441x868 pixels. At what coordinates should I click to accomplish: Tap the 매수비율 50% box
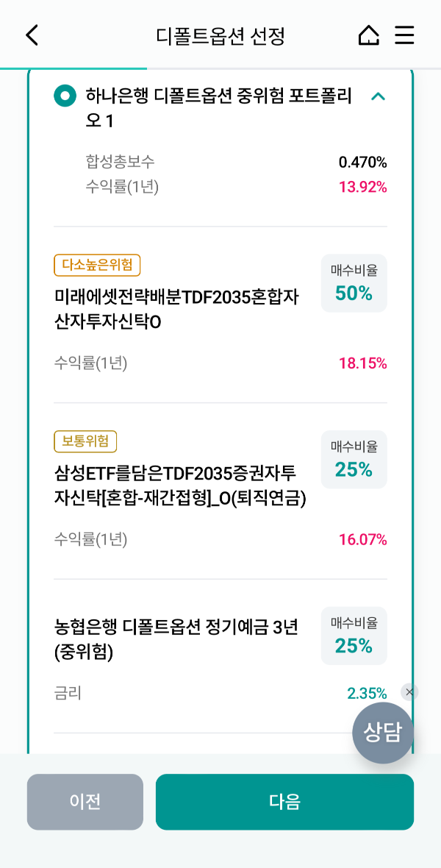[x=354, y=283]
